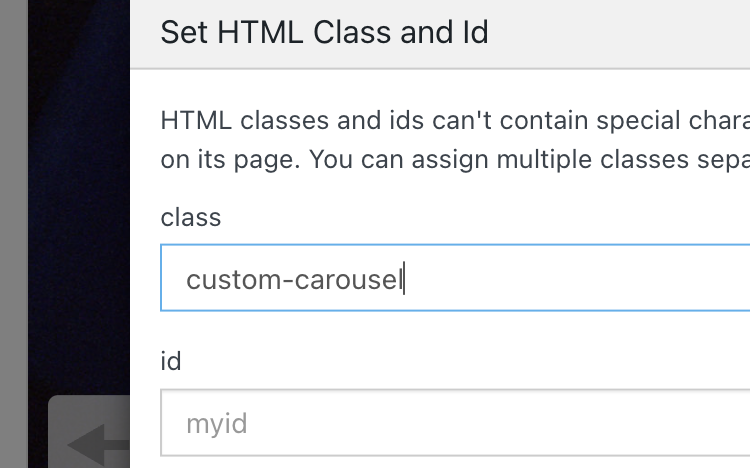The height and width of the screenshot is (468, 750).
Task: Click the gray strip at the left edge
Action: (x=12, y=234)
